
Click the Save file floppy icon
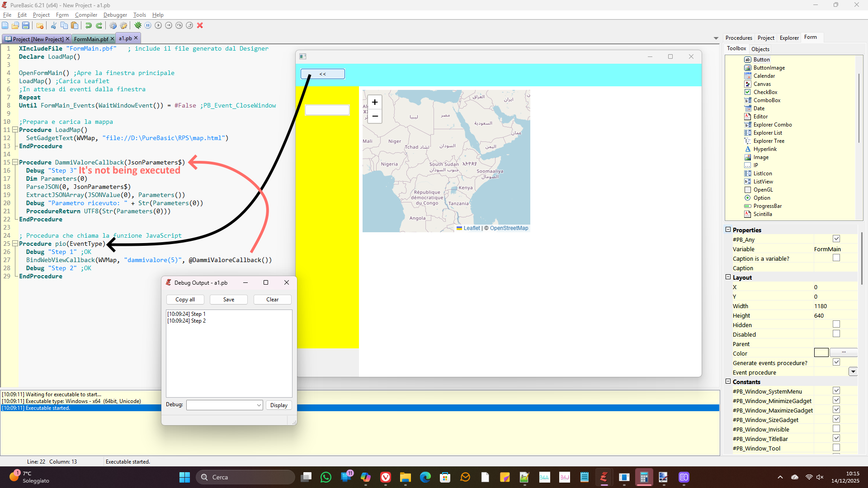pyautogui.click(x=26, y=26)
